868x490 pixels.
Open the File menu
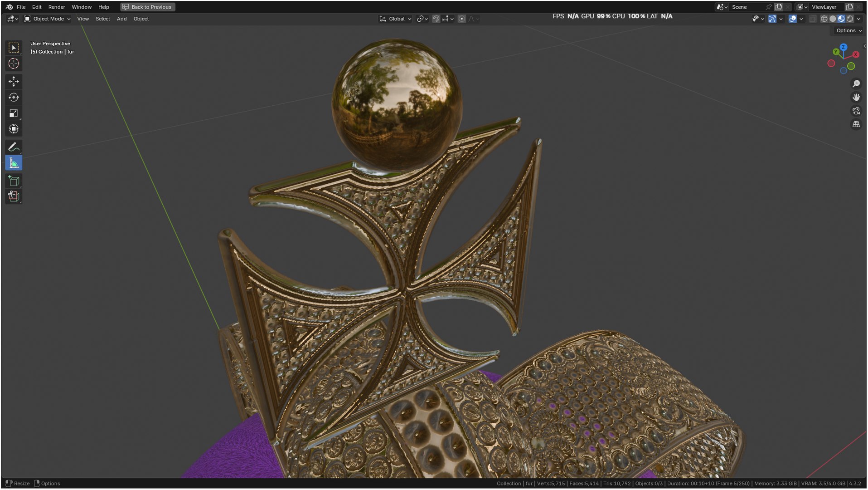[21, 7]
